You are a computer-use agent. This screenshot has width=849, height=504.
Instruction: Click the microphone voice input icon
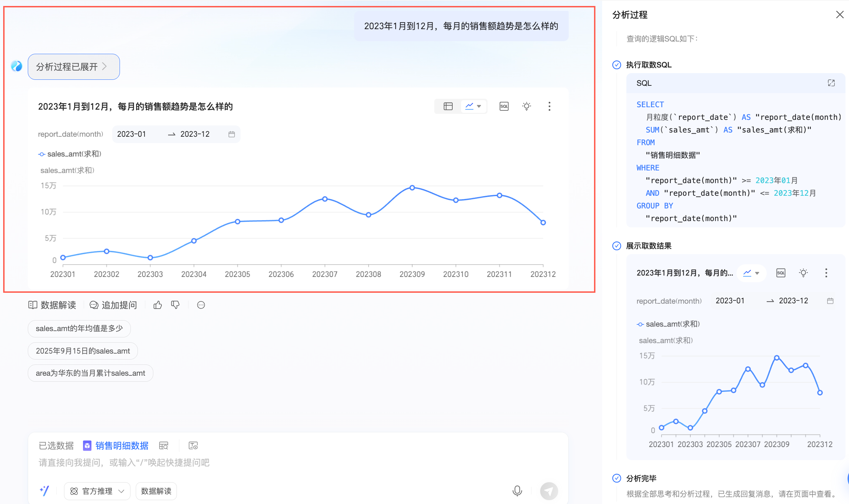click(517, 491)
